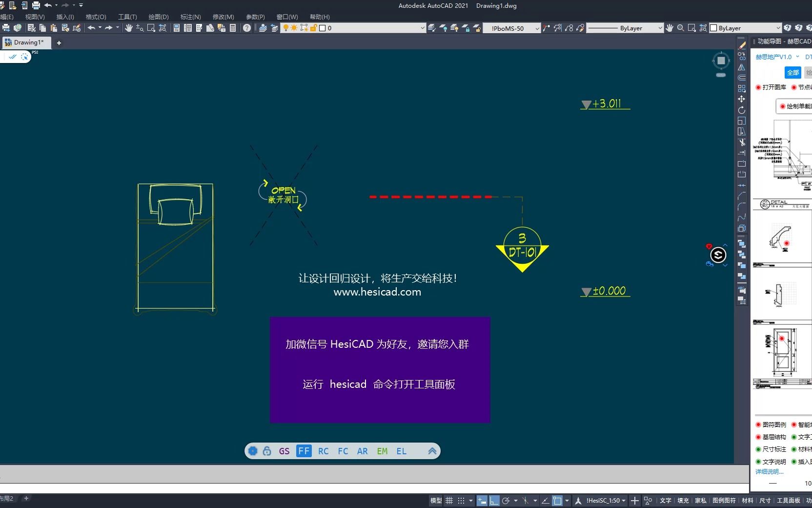Click the lock icon in floating layer bar
This screenshot has height=508, width=812.
click(267, 451)
